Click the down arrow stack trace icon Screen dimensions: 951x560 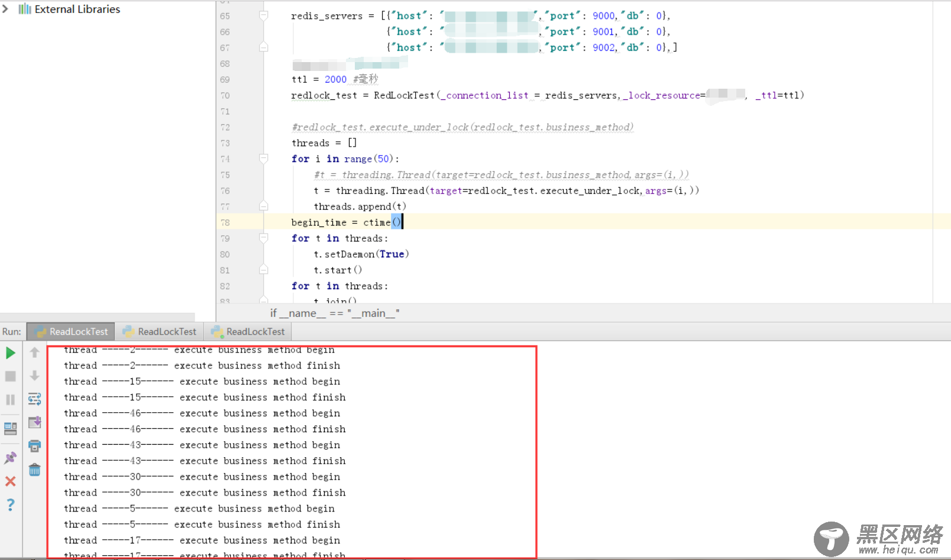(34, 376)
